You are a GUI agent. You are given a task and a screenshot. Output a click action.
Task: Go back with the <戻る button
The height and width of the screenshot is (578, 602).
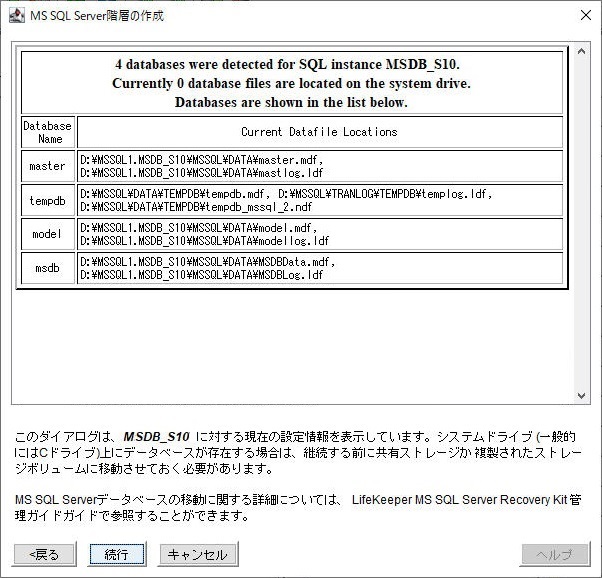[x=45, y=554]
